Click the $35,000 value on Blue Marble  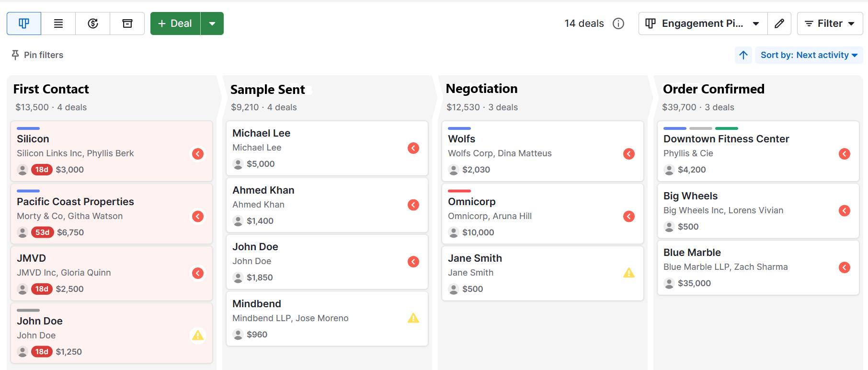694,283
